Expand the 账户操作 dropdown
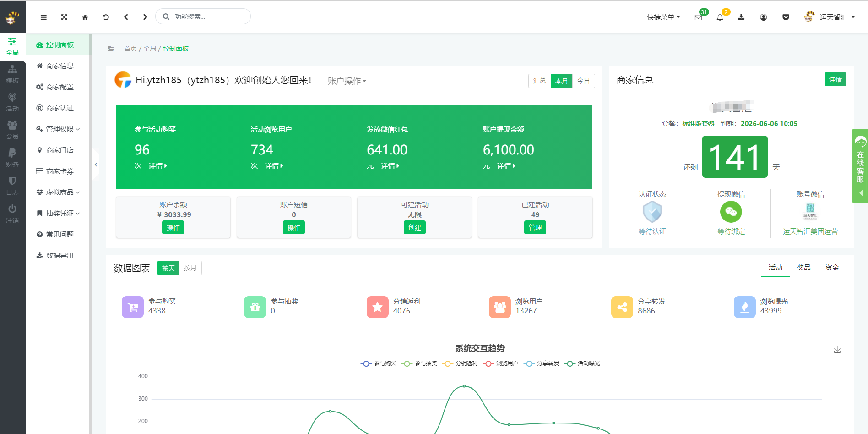Screen dimensions: 868x434 [347, 81]
